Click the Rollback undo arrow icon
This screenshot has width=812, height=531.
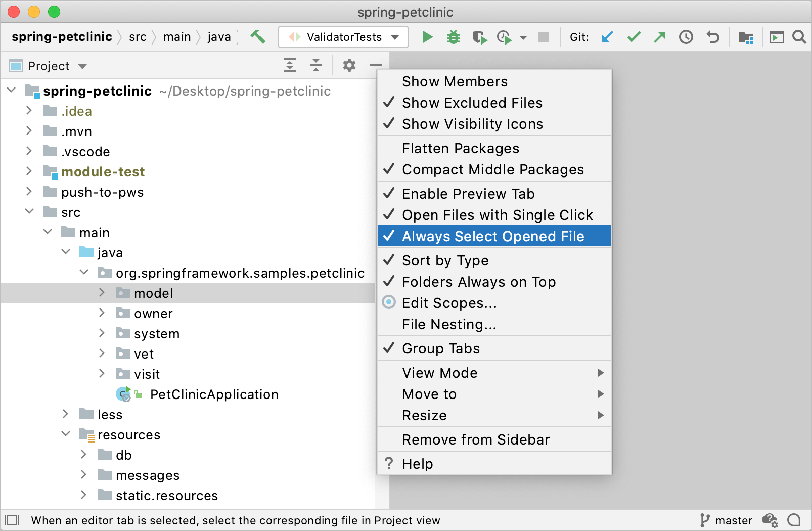click(713, 37)
